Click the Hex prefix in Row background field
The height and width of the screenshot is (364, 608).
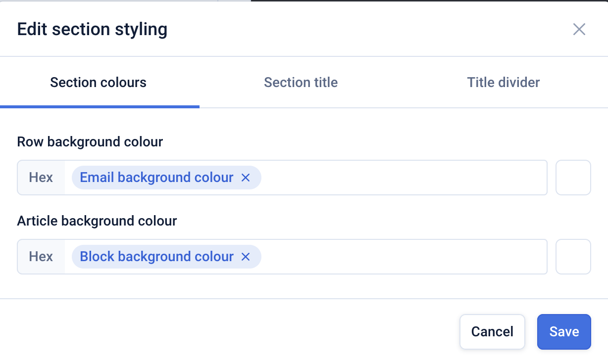pos(41,178)
